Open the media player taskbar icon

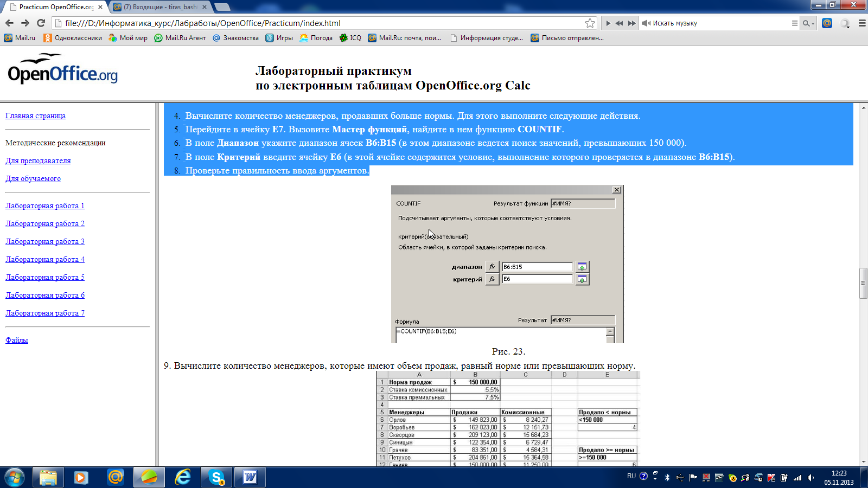click(x=81, y=477)
